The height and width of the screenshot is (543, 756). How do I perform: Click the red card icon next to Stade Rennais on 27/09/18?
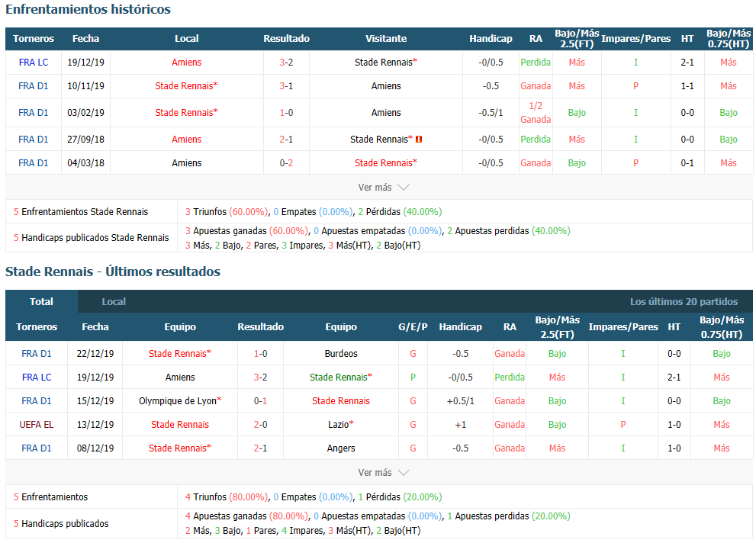point(419,140)
